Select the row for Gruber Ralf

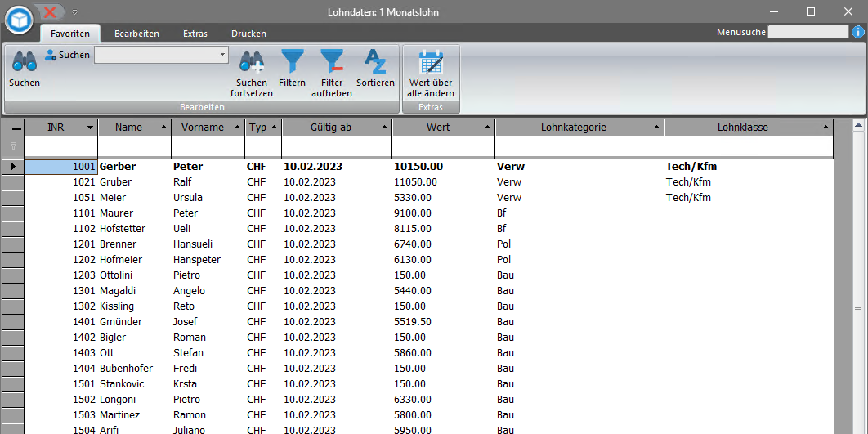click(114, 182)
